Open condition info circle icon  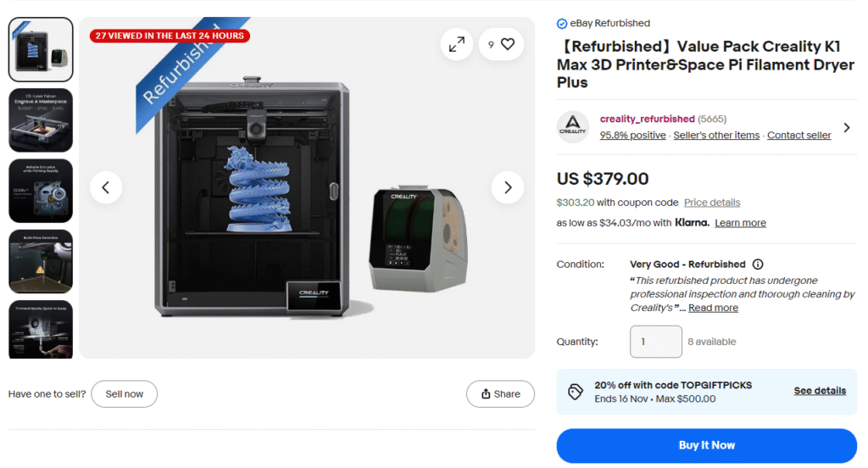(758, 265)
